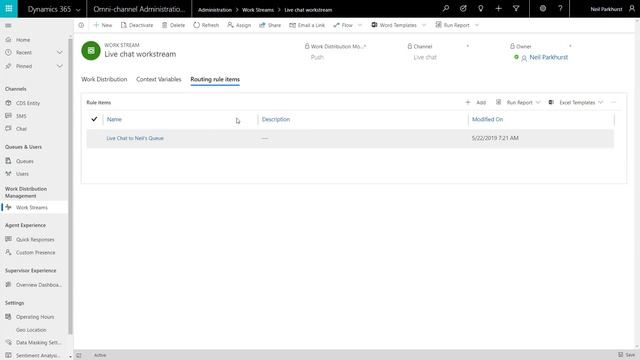Image resolution: width=640 pixels, height=360 pixels.
Task: Click Assign in the command bar
Action: pos(239,25)
